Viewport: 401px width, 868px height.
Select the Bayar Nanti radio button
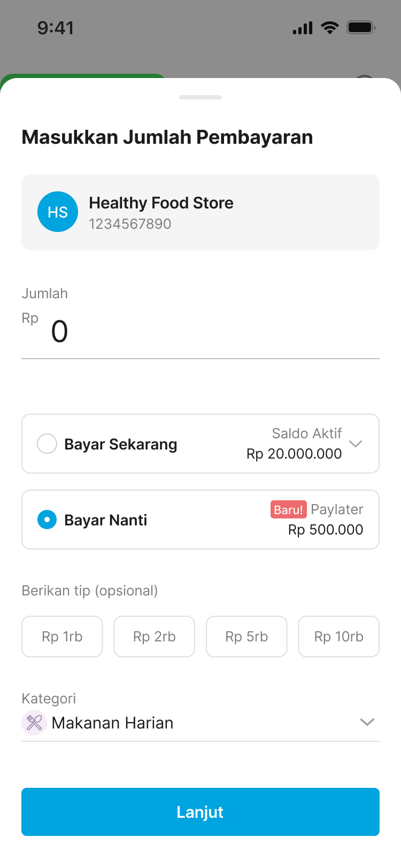click(47, 520)
